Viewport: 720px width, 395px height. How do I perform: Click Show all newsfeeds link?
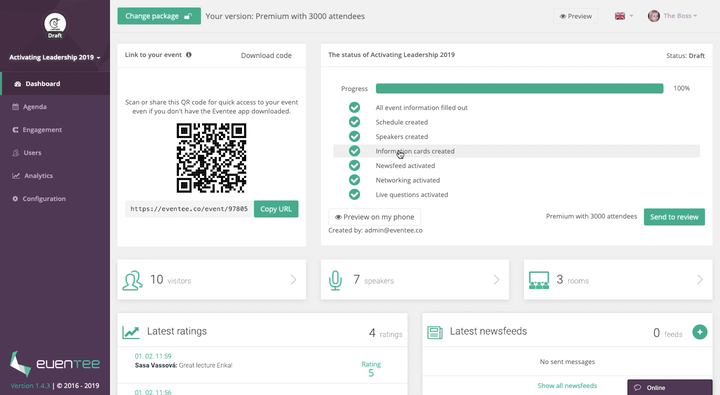(x=567, y=385)
